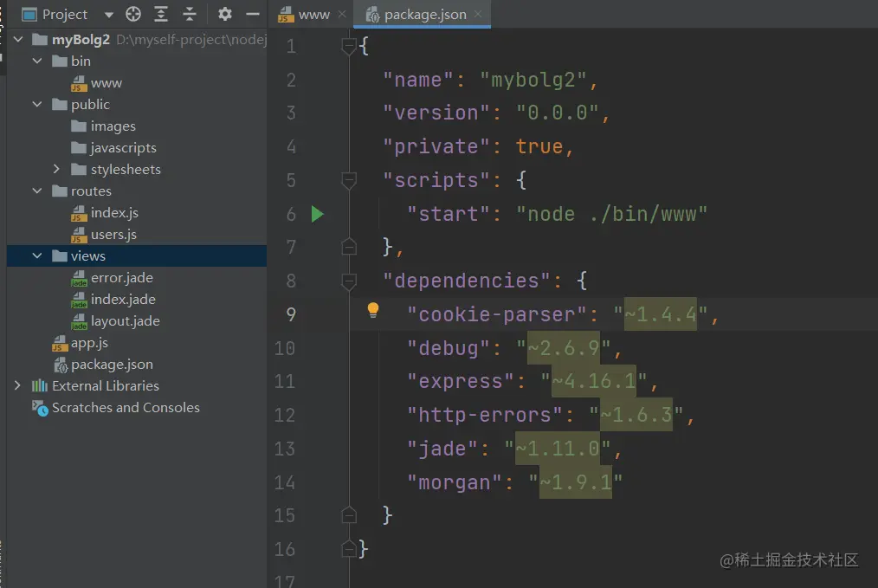
Task: Select the images folder
Action: point(113,126)
